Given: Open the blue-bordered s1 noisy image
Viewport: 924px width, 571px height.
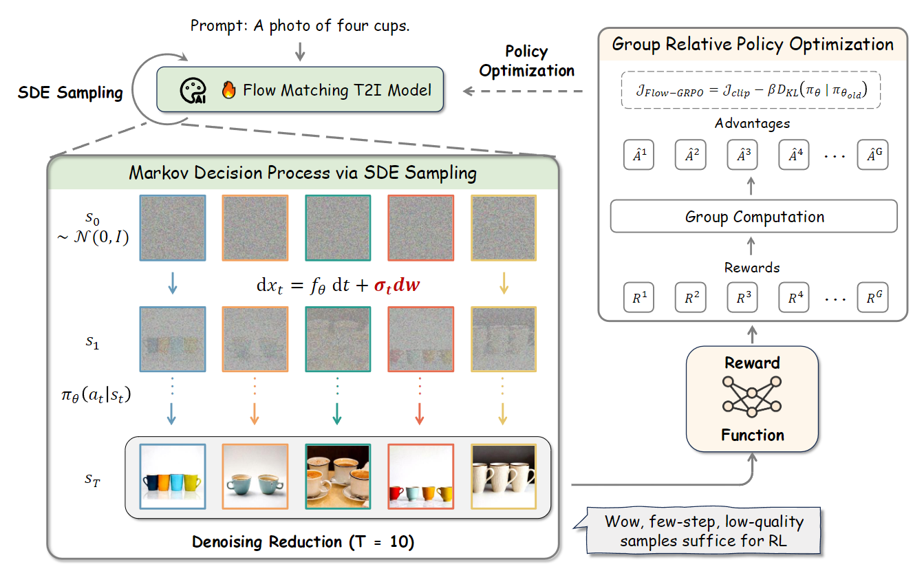Looking at the screenshot, I should tap(173, 339).
